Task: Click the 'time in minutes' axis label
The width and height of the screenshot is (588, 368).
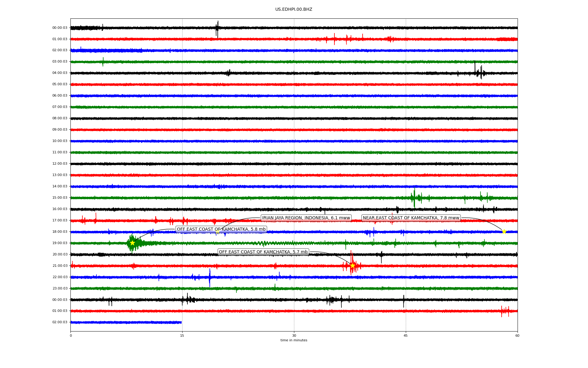Action: pos(294,340)
